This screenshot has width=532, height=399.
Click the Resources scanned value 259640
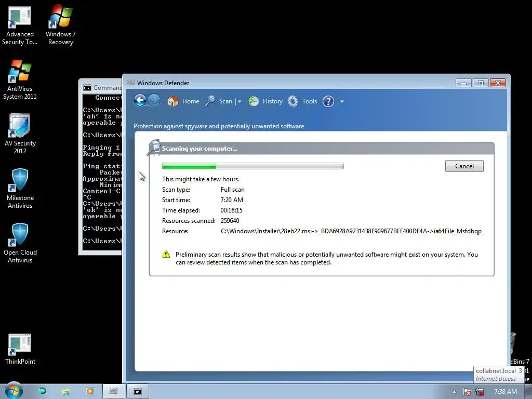[x=230, y=220]
